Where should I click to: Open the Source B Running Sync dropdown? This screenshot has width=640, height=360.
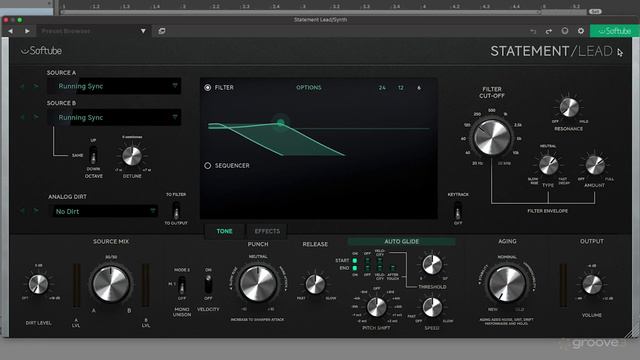(114, 117)
